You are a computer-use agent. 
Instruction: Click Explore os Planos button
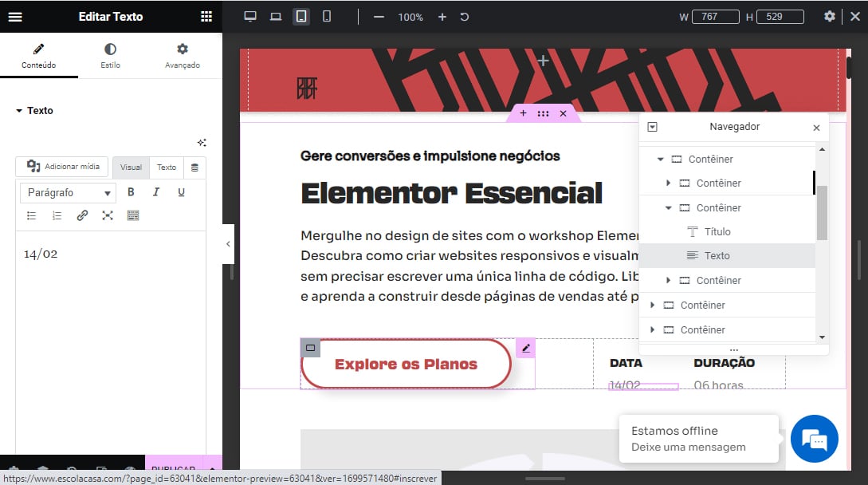click(x=406, y=365)
